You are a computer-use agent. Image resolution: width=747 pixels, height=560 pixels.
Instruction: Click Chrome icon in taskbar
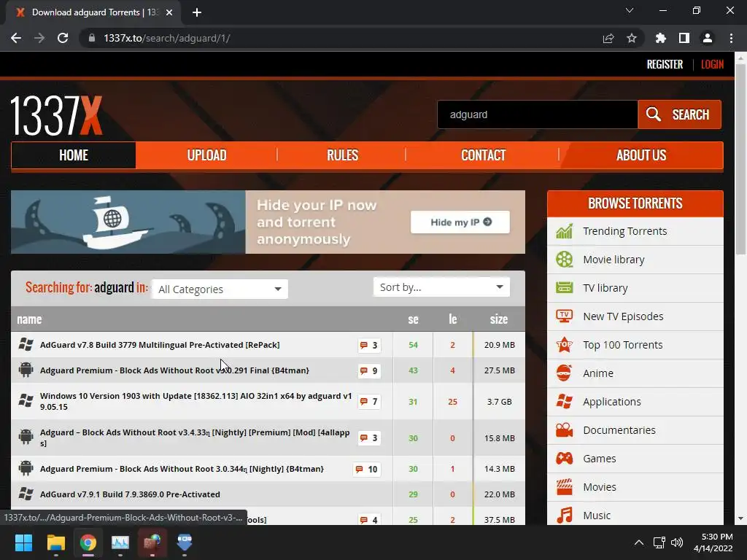(88, 542)
